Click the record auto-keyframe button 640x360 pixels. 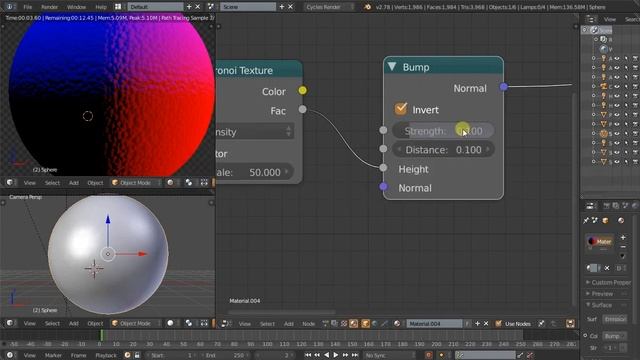coord(429,355)
